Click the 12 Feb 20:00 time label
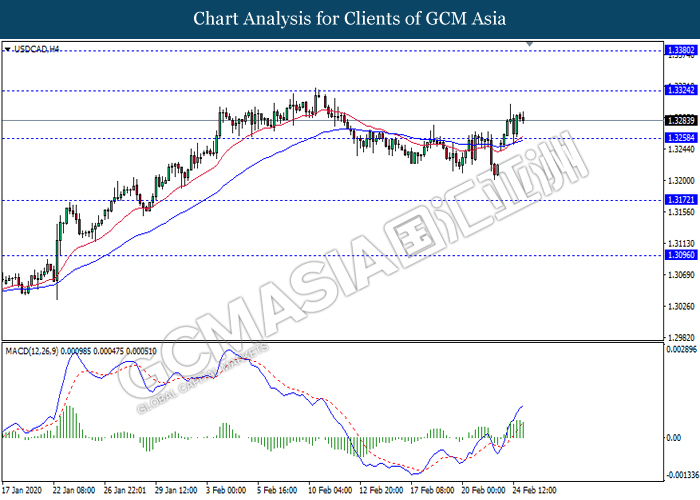This screenshot has width=700, height=500. [381, 490]
